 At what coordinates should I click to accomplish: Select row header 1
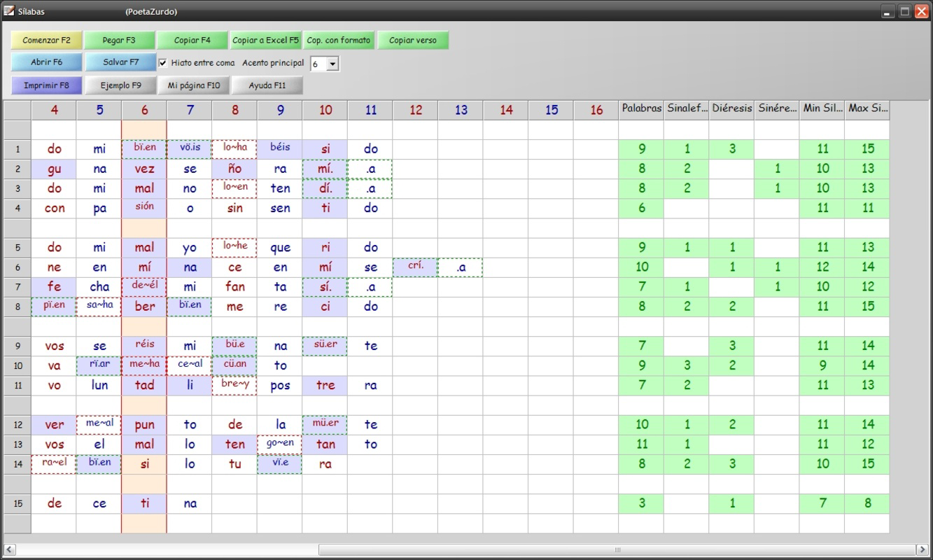(17, 149)
